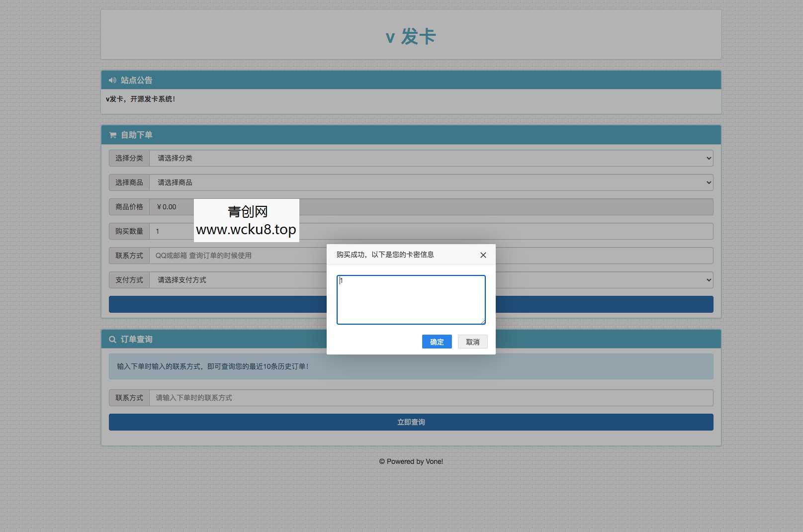Click the www.wcku8.top watermark link

(x=246, y=230)
